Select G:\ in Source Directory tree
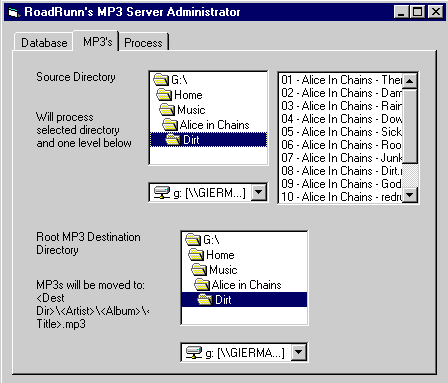448x383 pixels. tap(179, 80)
